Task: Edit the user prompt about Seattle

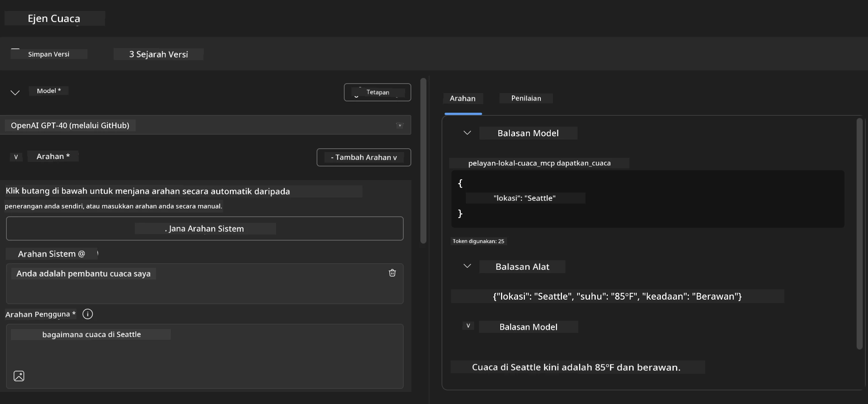Action: pos(205,356)
